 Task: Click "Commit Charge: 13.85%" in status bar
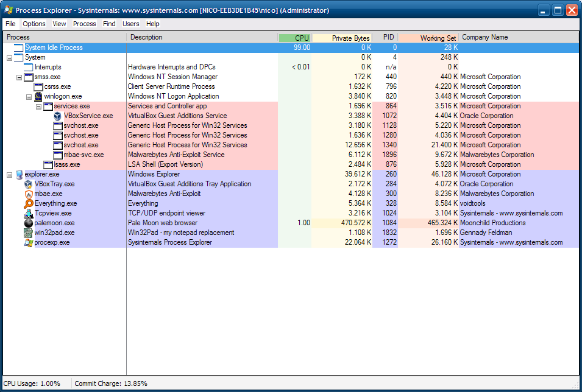click(x=111, y=383)
